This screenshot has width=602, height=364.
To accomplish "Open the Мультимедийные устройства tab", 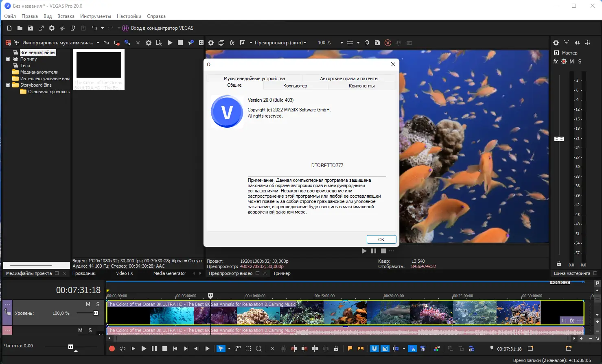I will click(254, 78).
